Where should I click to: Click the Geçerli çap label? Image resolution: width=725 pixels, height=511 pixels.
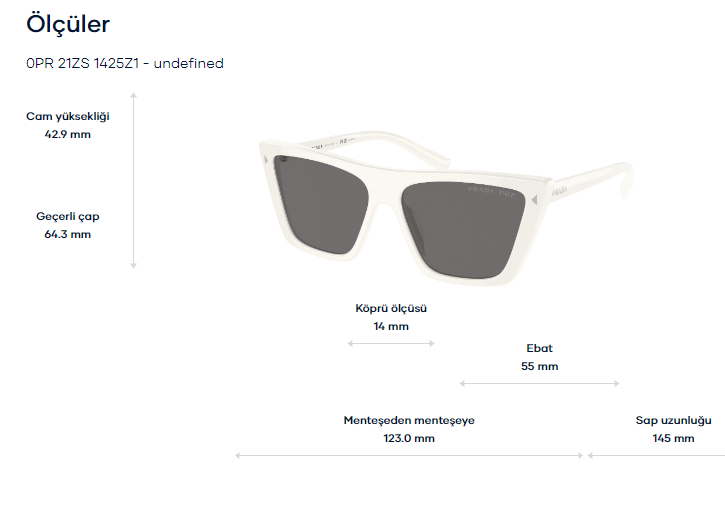point(68,216)
